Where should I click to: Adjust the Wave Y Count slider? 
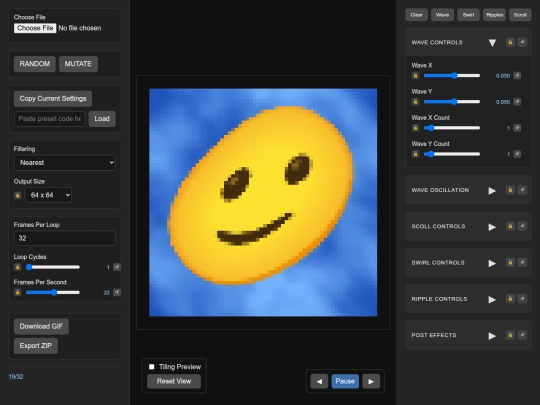point(452,154)
